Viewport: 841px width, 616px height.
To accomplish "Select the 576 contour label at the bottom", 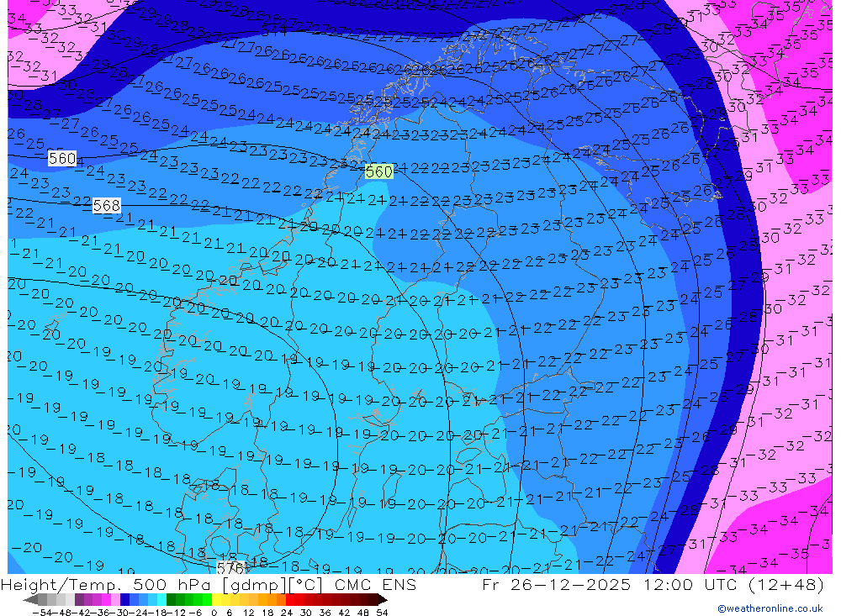I will (x=230, y=568).
